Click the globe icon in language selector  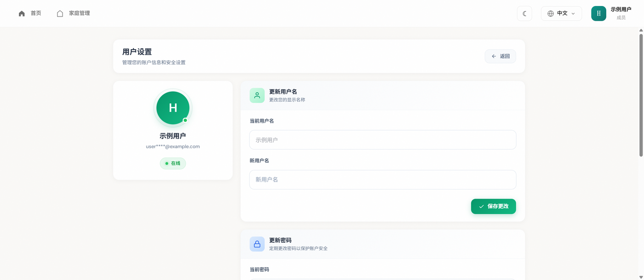[x=551, y=13]
